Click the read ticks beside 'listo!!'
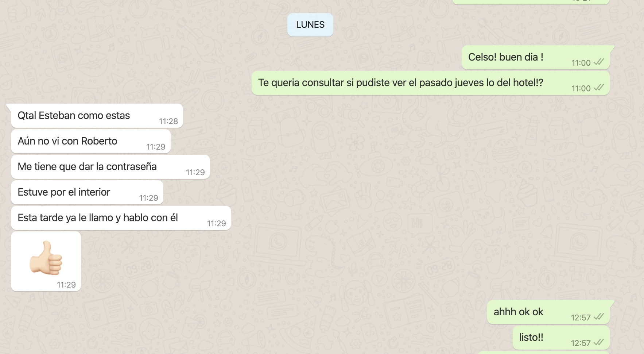 599,342
